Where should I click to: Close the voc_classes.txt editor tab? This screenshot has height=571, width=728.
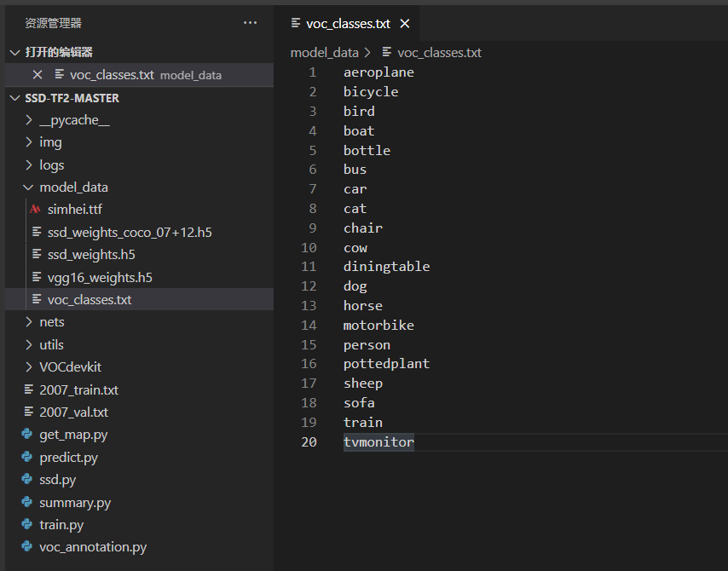[405, 24]
